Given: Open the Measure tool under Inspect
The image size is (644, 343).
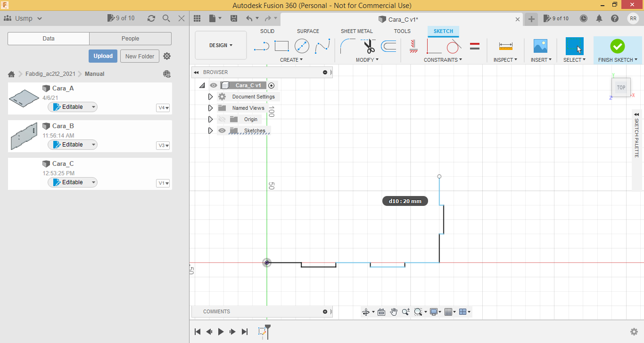Looking at the screenshot, I should (x=505, y=46).
